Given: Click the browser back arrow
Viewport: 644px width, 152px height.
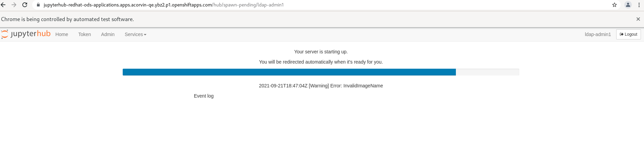Looking at the screenshot, I should 3,5.
